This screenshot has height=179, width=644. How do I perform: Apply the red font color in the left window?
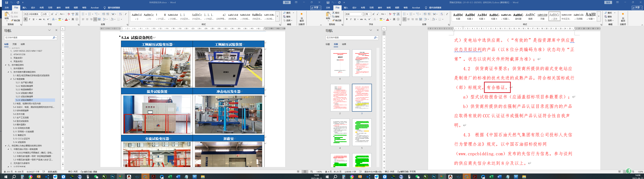pyautogui.click(x=66, y=19)
